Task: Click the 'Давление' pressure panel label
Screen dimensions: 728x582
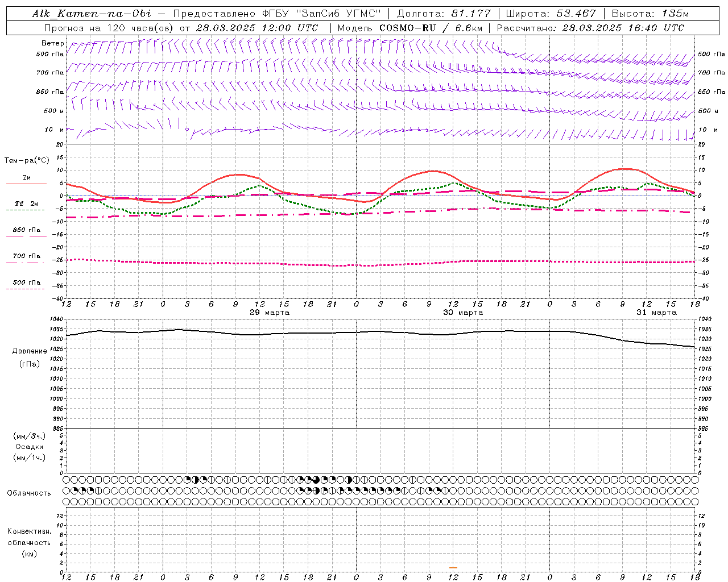Action: (30, 351)
